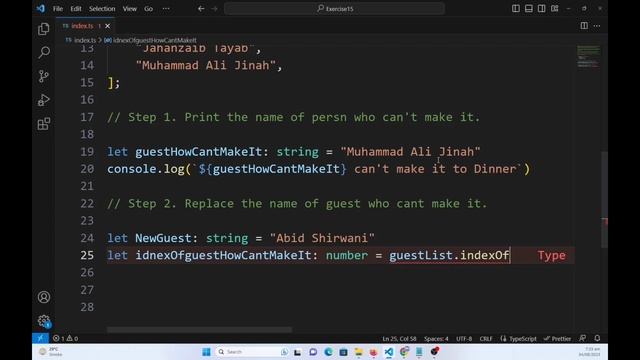Close the index.ts tab
The width and height of the screenshot is (640, 360).
(107, 26)
